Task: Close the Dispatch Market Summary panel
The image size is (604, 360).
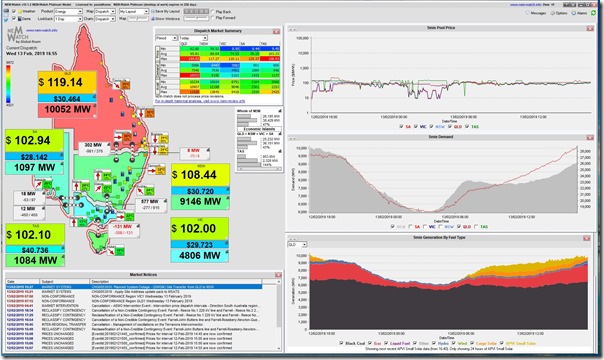Action: pos(276,31)
